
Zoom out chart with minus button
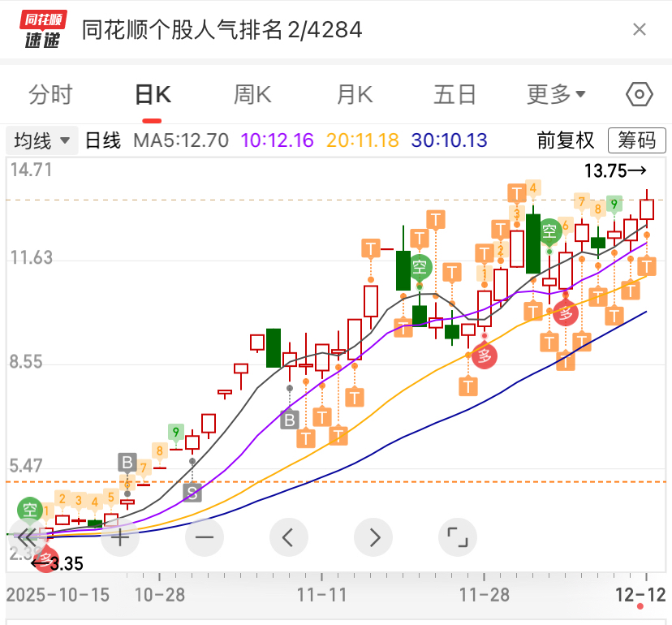[x=205, y=537]
